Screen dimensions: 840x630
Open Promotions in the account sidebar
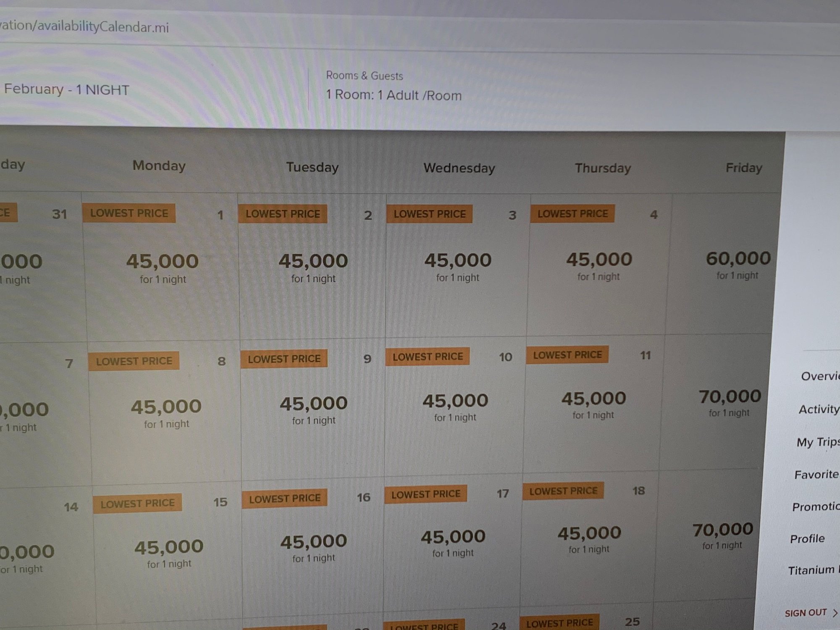(x=815, y=507)
